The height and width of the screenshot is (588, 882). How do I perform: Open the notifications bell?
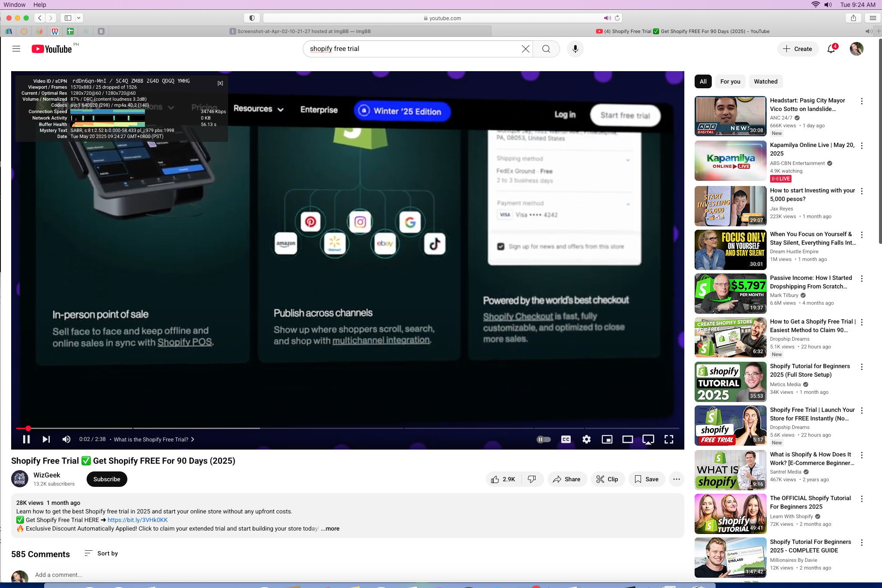tap(831, 49)
